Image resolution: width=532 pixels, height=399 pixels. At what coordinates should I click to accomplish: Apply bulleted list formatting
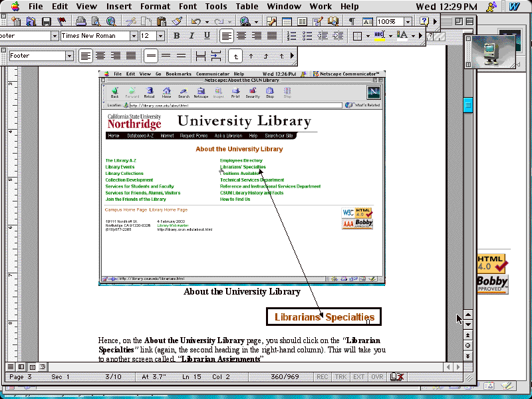[307, 36]
